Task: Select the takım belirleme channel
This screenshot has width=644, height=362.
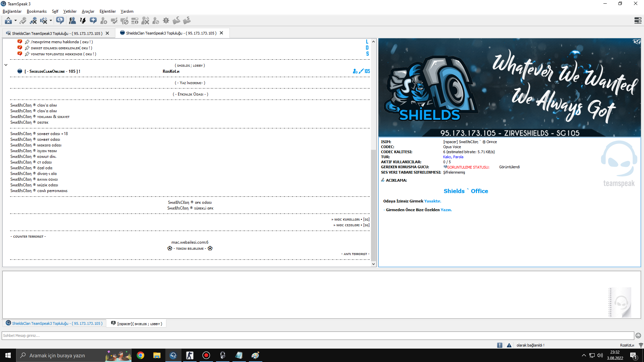Action: (x=190, y=248)
